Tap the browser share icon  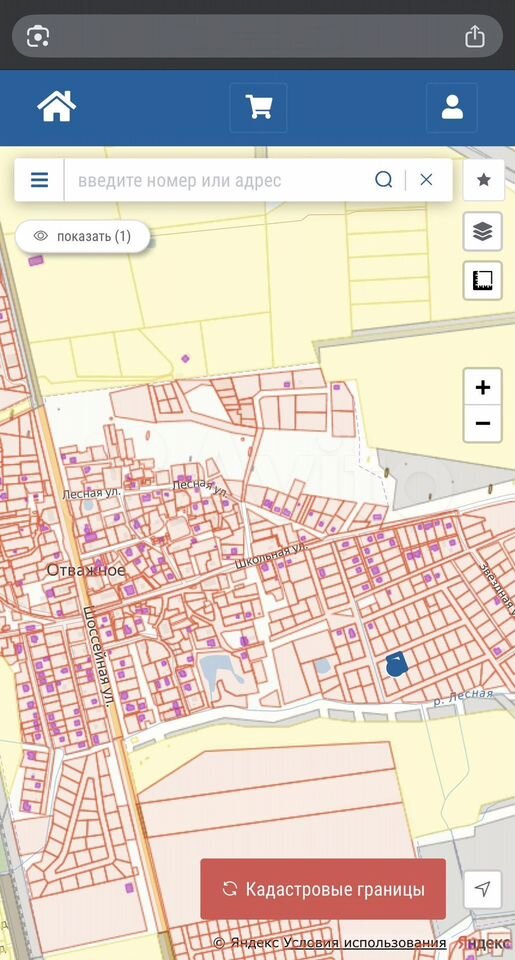click(475, 37)
